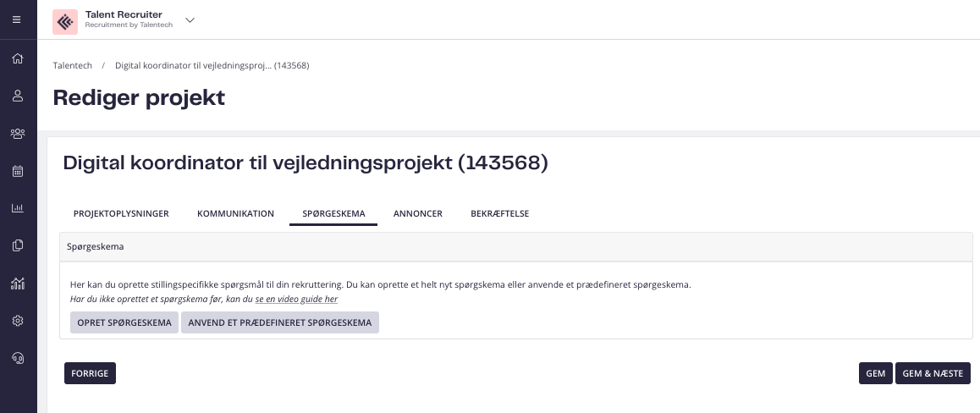Expand the Talent Recruiter app switcher chevron
Image resolution: width=980 pixels, height=413 pixels.
[x=190, y=20]
